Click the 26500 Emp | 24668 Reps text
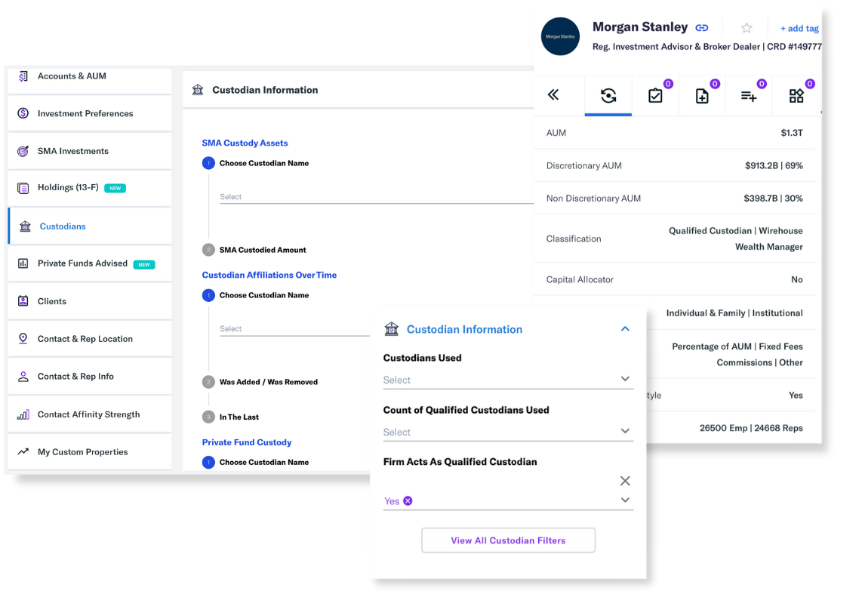868x591 pixels. click(751, 428)
